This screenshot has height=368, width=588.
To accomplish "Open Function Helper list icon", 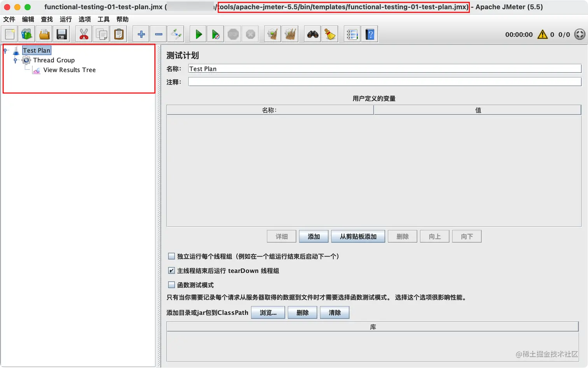I will (352, 34).
